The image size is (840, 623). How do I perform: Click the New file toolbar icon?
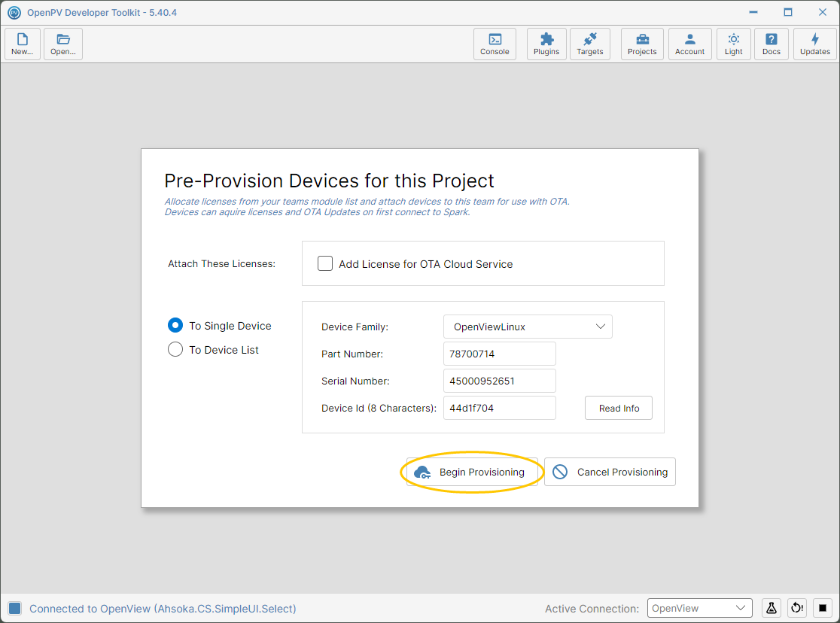pyautogui.click(x=23, y=44)
